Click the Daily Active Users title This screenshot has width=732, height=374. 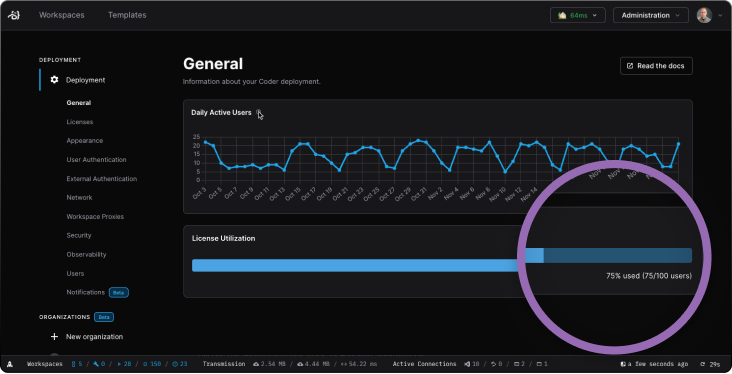click(221, 113)
